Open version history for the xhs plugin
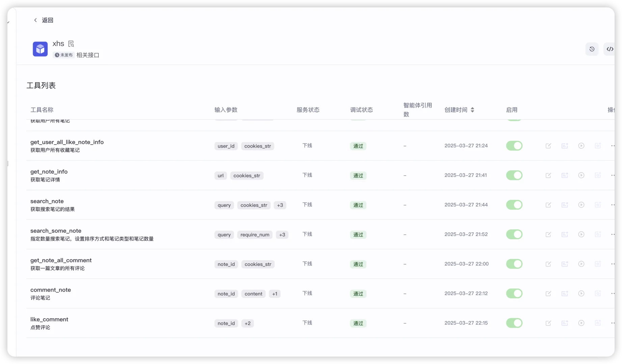Screen dimensions: 622x364 pyautogui.click(x=592, y=49)
